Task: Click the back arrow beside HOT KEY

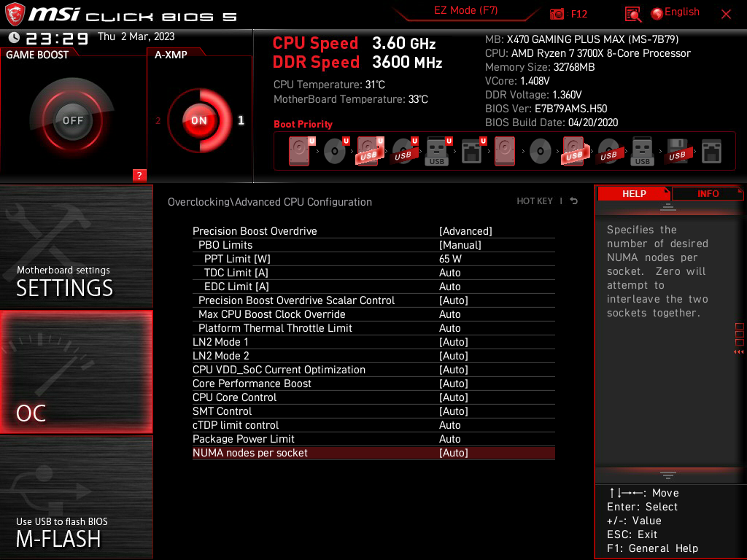Action: pyautogui.click(x=574, y=201)
